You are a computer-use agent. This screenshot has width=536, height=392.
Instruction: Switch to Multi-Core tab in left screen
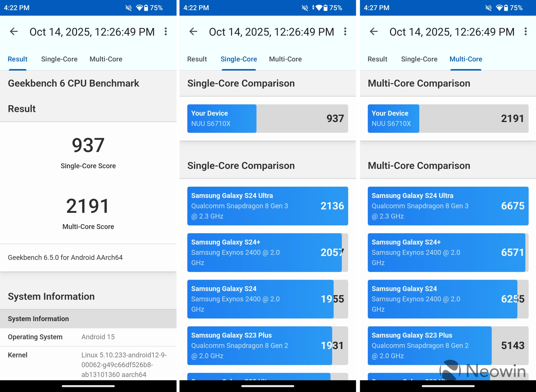click(x=106, y=59)
